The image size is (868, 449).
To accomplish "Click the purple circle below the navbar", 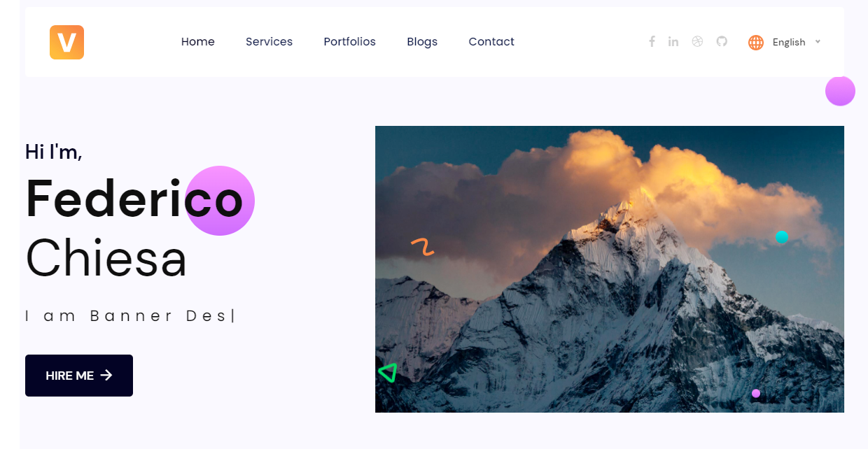I will tap(840, 91).
